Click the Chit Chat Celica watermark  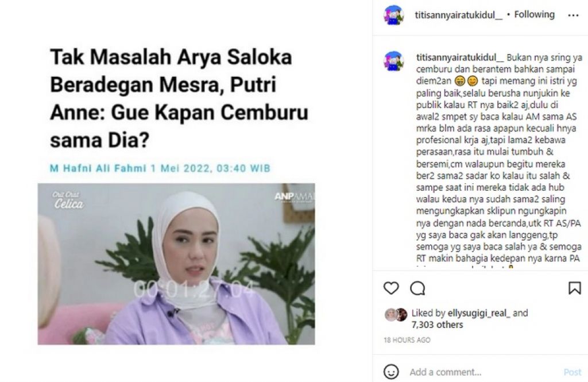pos(68,200)
